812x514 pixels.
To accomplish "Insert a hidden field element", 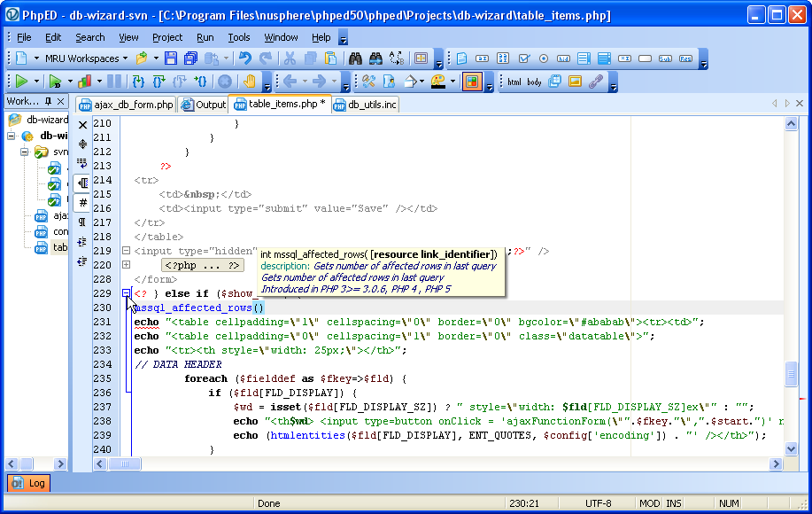I will 563,58.
